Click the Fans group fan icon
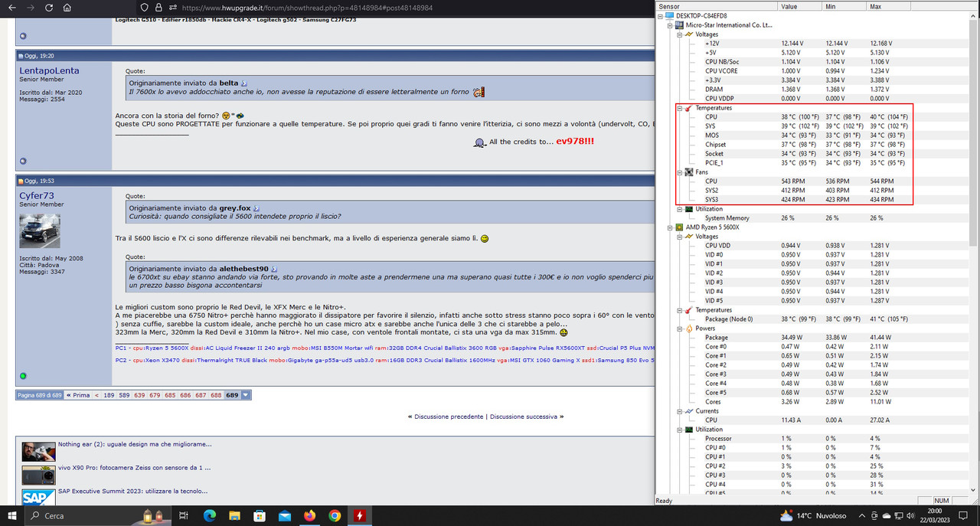The width and height of the screenshot is (980, 526). point(688,172)
